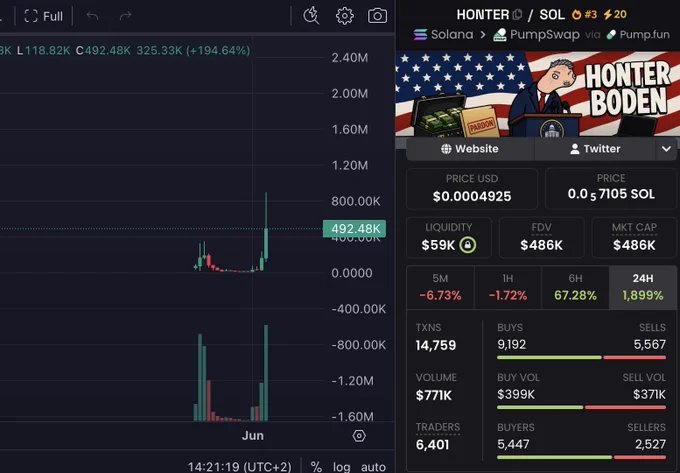Image resolution: width=680 pixels, height=473 pixels.
Task: Click the 2.40M price axis label
Action: click(x=350, y=58)
